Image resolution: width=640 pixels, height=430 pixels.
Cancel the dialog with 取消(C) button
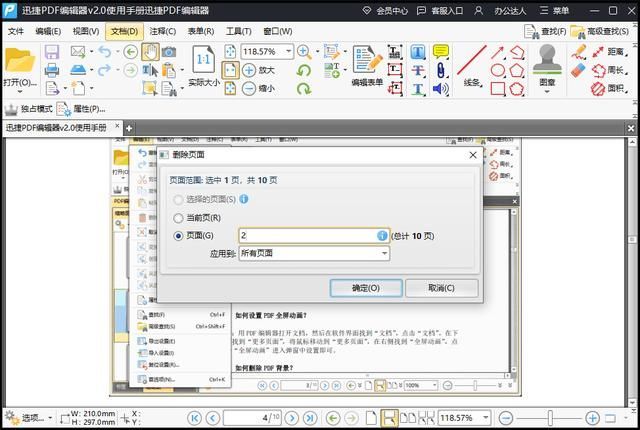point(441,288)
